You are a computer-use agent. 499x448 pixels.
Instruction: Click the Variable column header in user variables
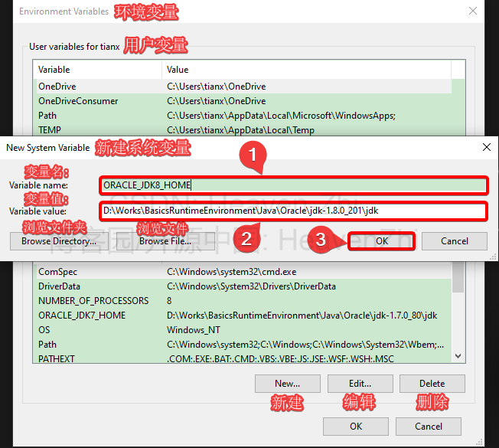point(97,70)
